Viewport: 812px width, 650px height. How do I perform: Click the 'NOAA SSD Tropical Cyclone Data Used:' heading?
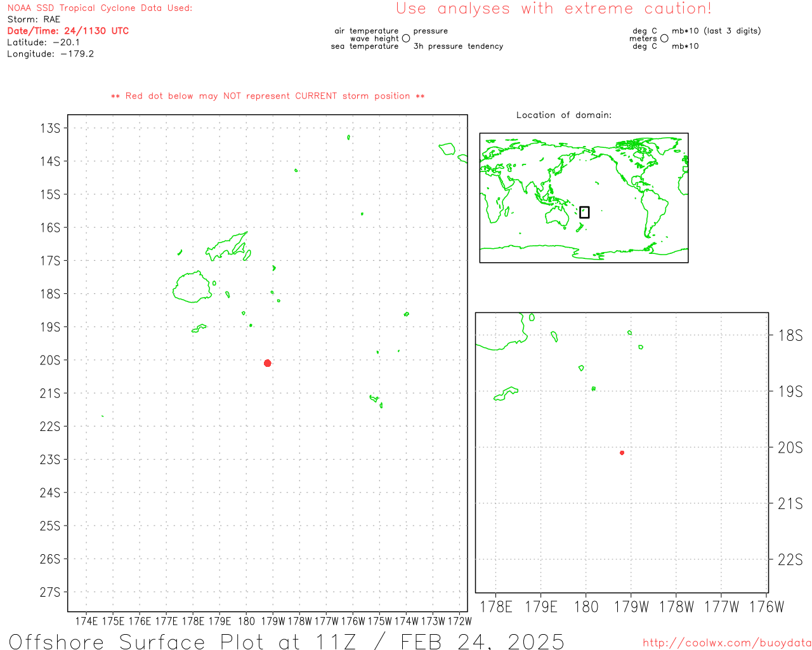100,8
